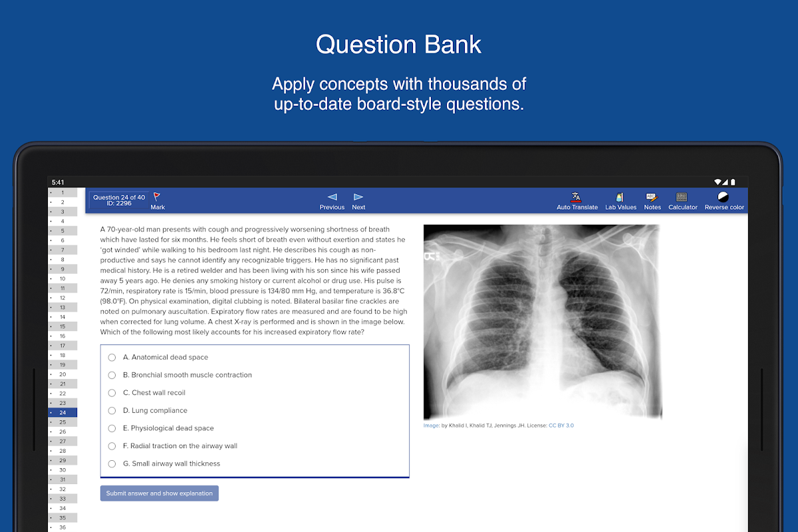Jump to question 19 in the list
This screenshot has height=532, width=798.
(x=63, y=364)
